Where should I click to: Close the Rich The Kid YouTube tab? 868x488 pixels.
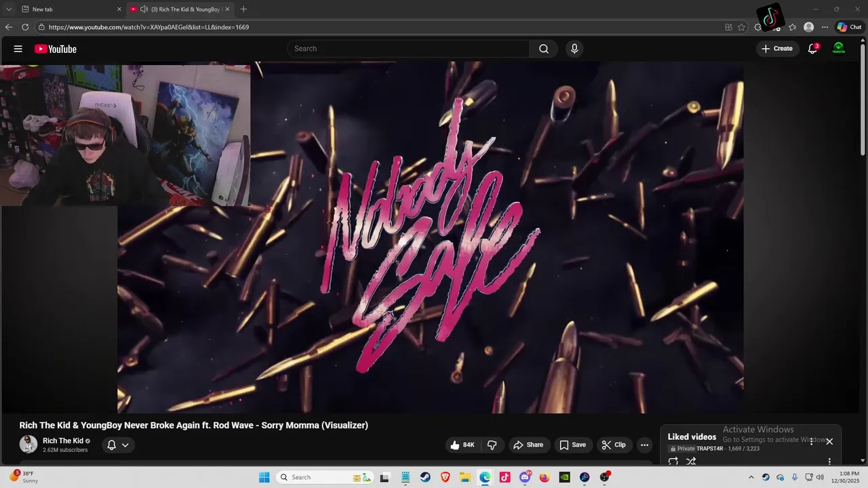pyautogui.click(x=227, y=9)
